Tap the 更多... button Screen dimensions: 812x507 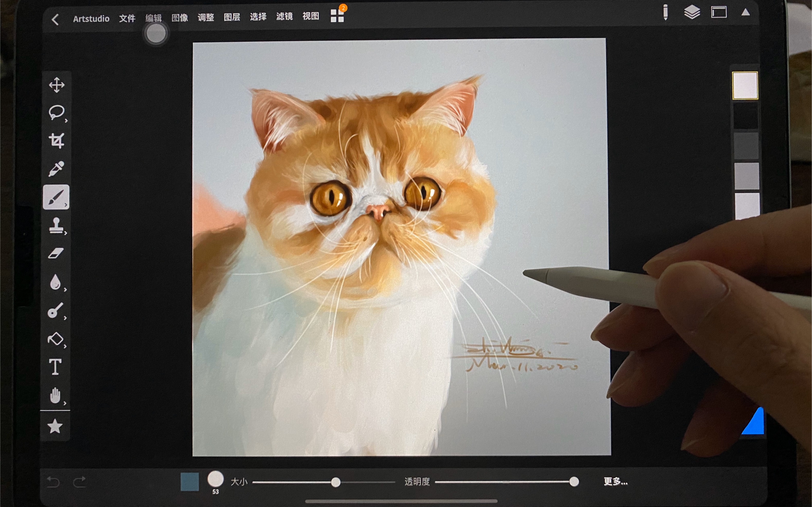tap(615, 482)
